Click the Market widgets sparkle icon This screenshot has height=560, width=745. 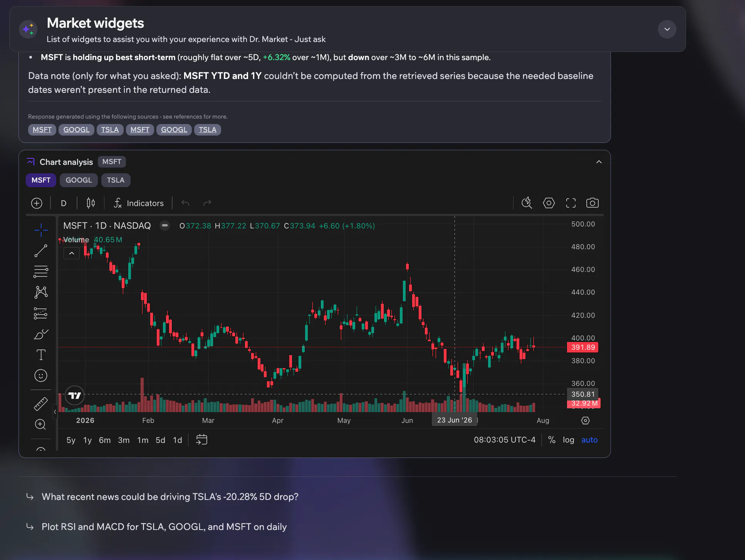pos(28,29)
